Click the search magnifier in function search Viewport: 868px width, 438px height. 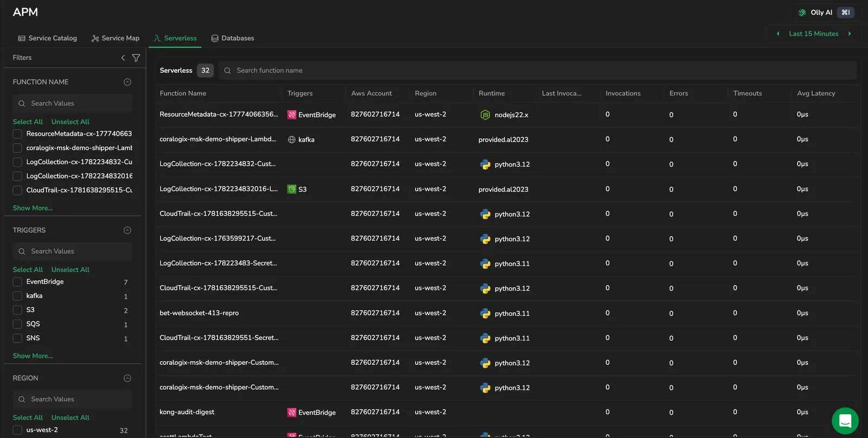pyautogui.click(x=228, y=70)
